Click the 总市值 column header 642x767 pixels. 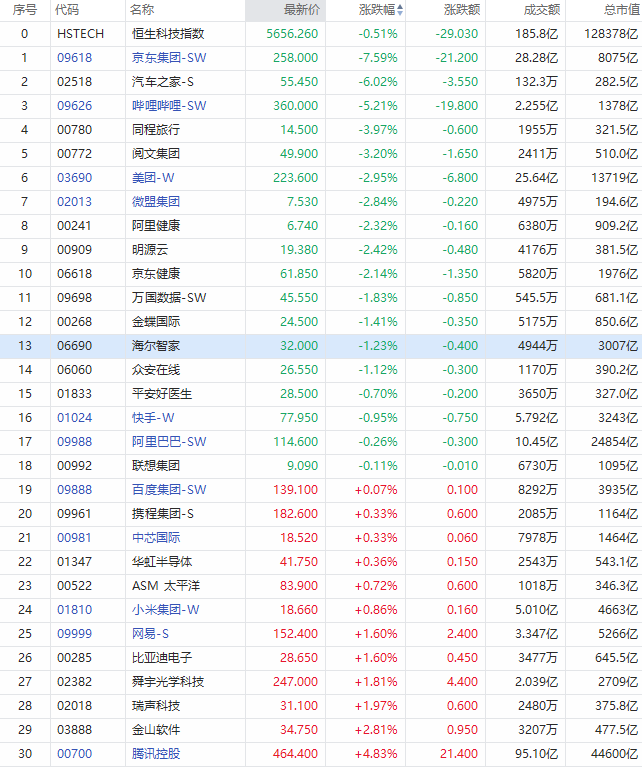pyautogui.click(x=621, y=10)
